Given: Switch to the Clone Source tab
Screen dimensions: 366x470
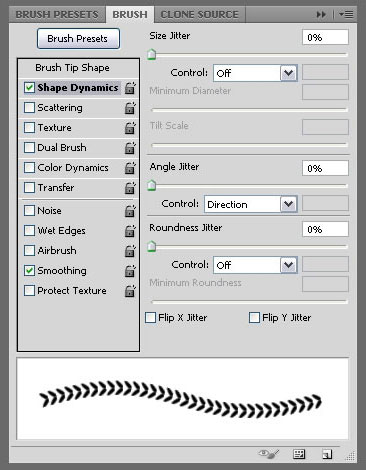Looking at the screenshot, I should tap(199, 14).
